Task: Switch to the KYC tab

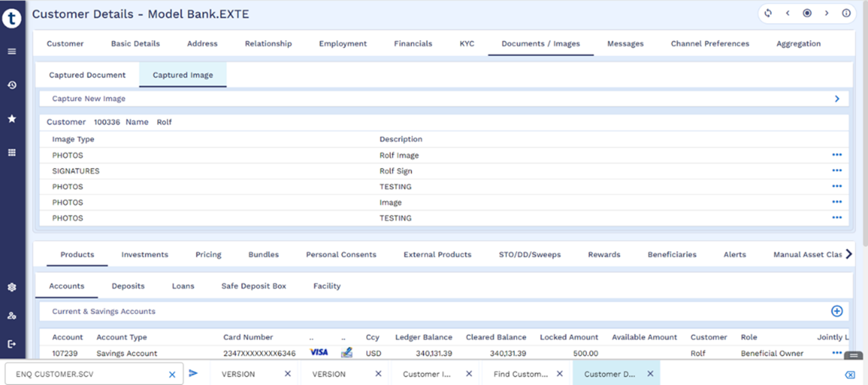Action: (467, 44)
